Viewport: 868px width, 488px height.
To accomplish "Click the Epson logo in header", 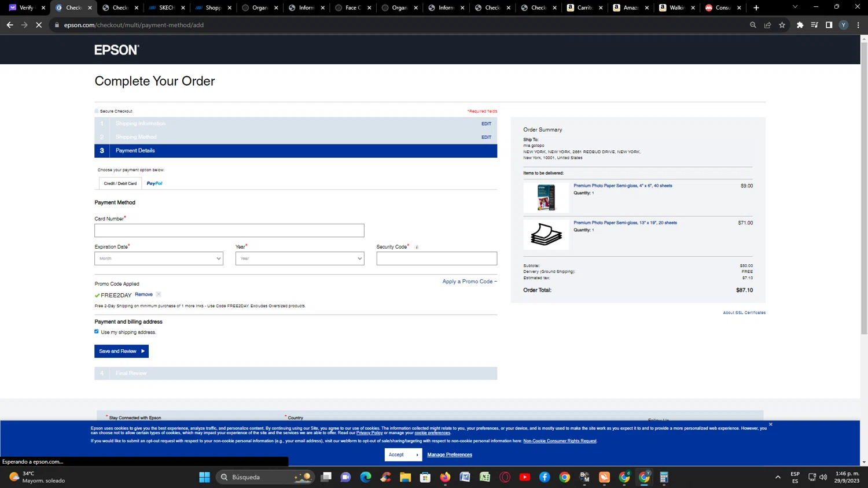I will [116, 50].
